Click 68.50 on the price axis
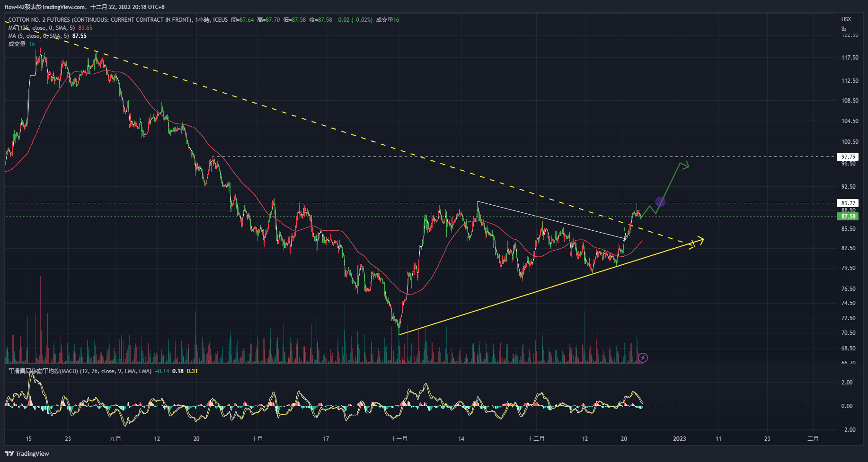The height and width of the screenshot is (462, 868). point(848,349)
